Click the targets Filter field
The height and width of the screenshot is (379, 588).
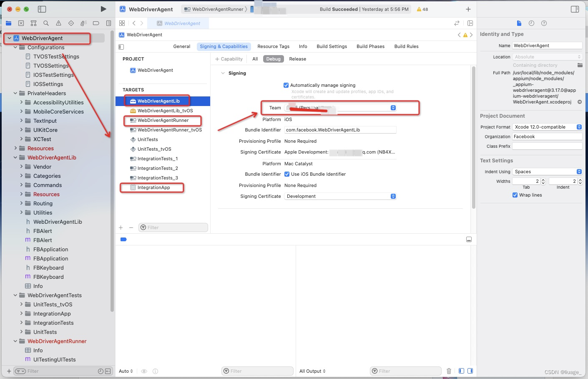[173, 227]
